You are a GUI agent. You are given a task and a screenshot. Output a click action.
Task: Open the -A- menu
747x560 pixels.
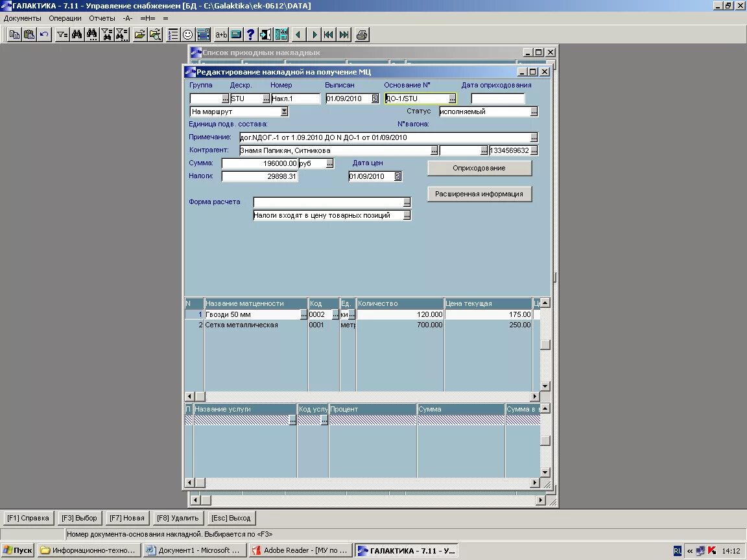pos(127,18)
